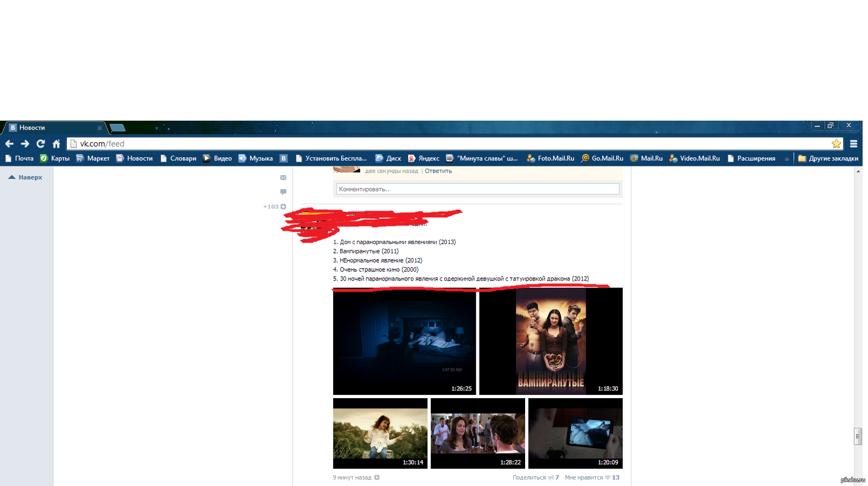Open the Словари bookmark
This screenshot has width=868, height=486.
click(178, 158)
